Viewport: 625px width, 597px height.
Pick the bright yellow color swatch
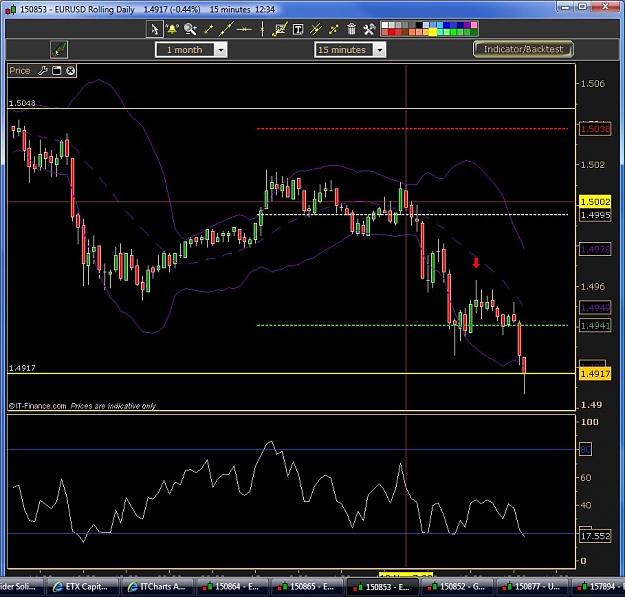[x=433, y=32]
